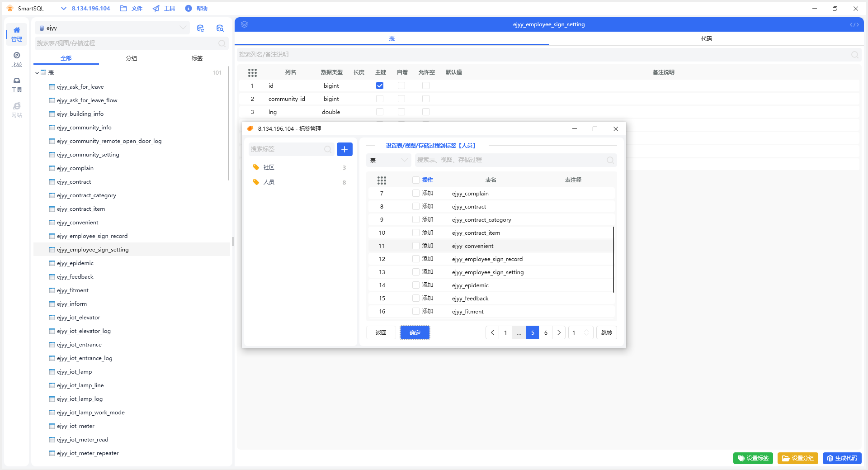
Task: Uncheck primary key checkbox for id column
Action: pyautogui.click(x=380, y=85)
